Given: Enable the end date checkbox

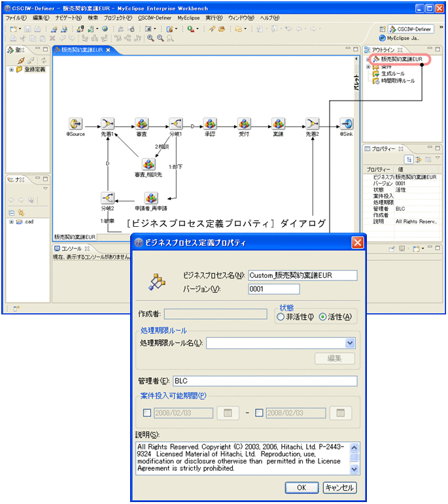Looking at the screenshot, I should click(259, 412).
